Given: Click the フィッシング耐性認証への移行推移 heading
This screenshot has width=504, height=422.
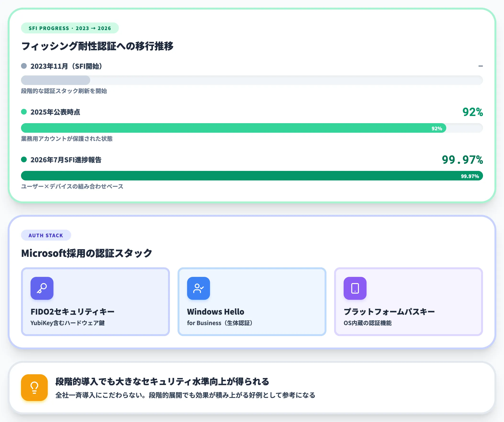Looking at the screenshot, I should [x=97, y=46].
